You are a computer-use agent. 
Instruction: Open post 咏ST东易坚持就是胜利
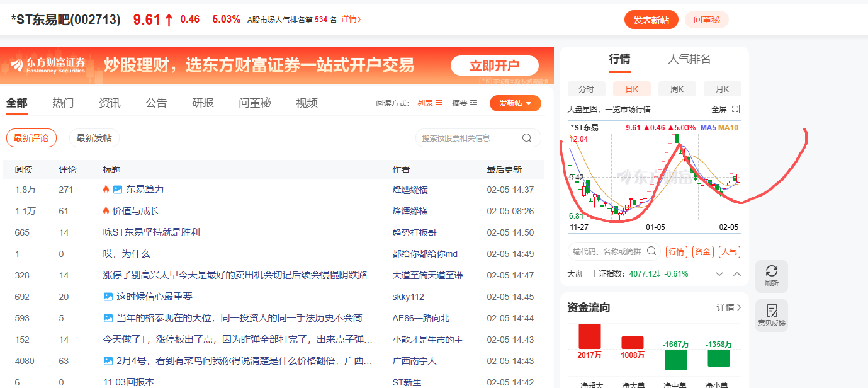[x=151, y=232]
